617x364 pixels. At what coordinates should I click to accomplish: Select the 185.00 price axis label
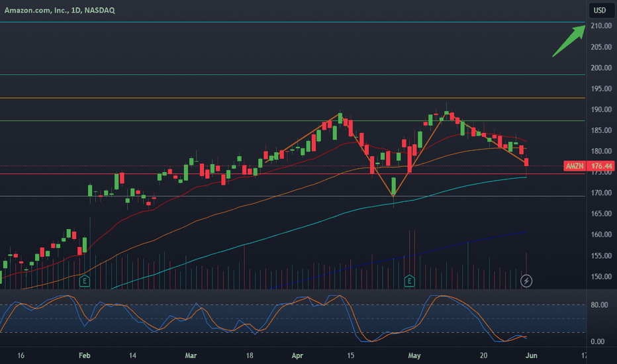click(601, 130)
